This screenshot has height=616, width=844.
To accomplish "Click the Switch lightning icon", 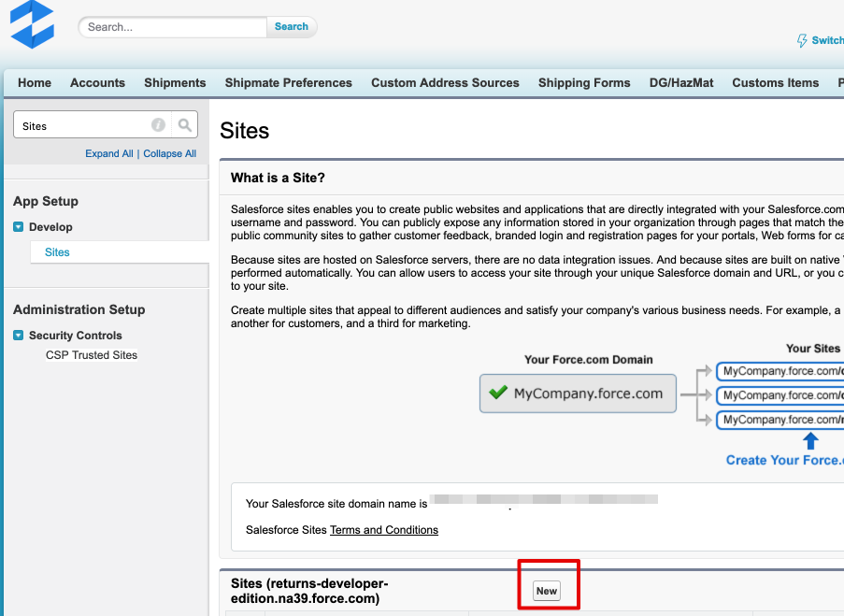I will pos(802,40).
